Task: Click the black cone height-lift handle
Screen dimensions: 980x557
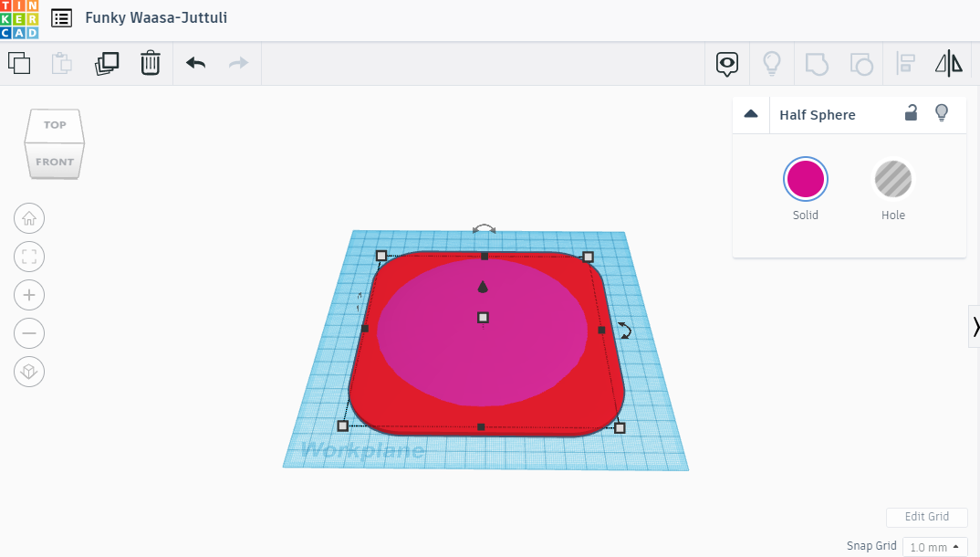Action: click(x=483, y=287)
